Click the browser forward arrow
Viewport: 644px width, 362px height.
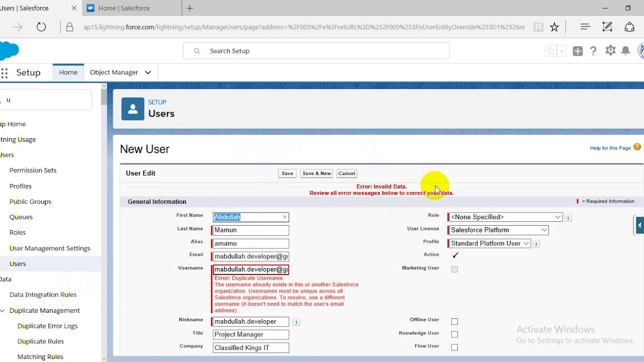click(x=18, y=27)
